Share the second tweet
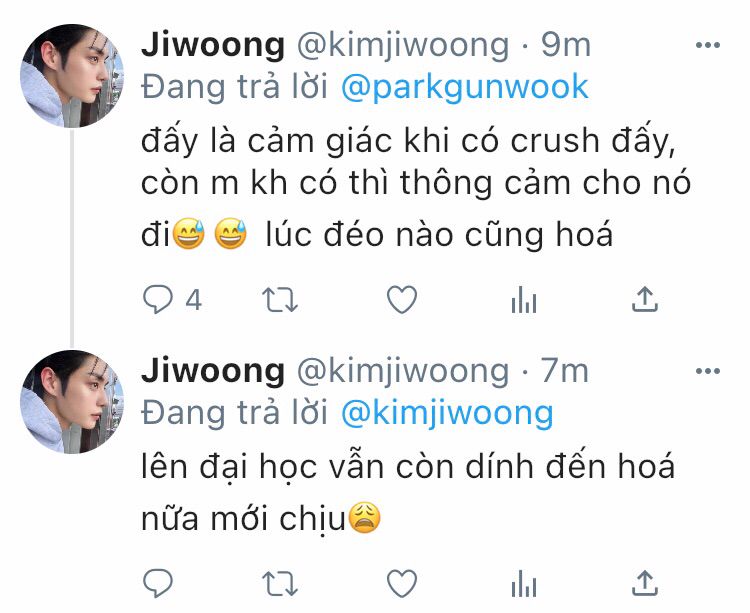The image size is (750, 613). pos(645,583)
